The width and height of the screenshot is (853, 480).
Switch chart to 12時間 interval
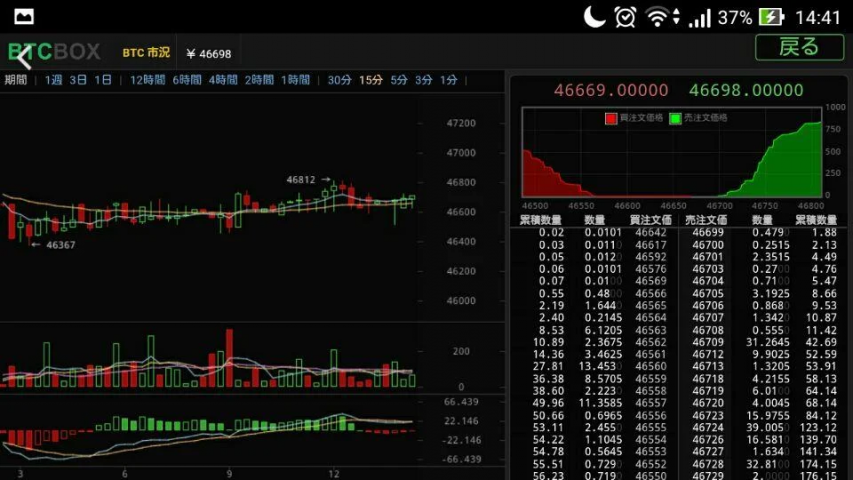pos(147,80)
